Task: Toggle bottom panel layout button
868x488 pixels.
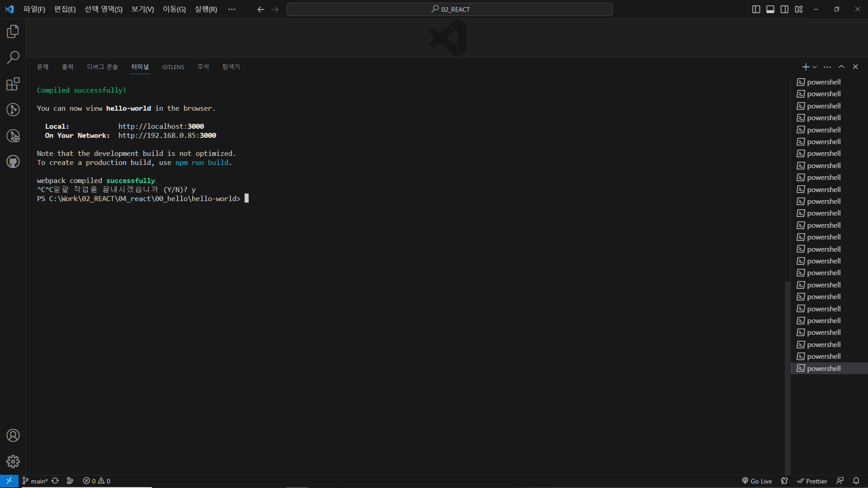Action: pos(770,9)
